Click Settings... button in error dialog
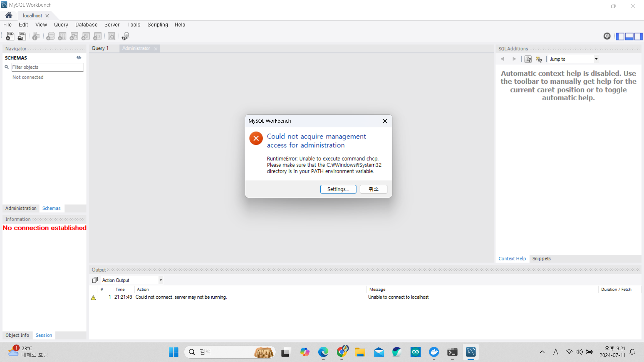 [338, 189]
